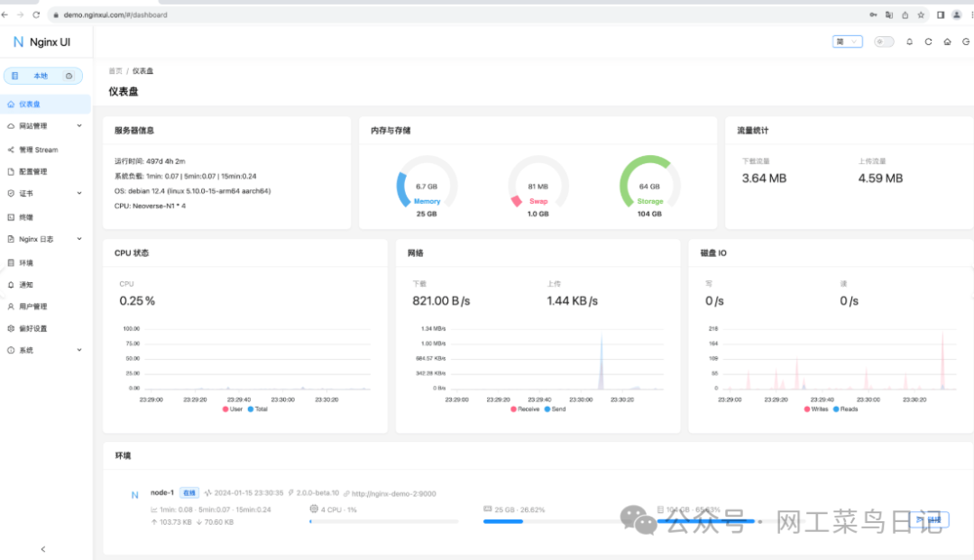Go back with the browser back arrow

click(x=5, y=15)
